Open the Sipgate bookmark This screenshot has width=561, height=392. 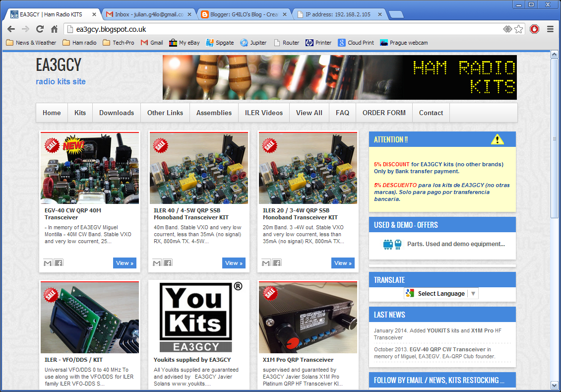220,43
